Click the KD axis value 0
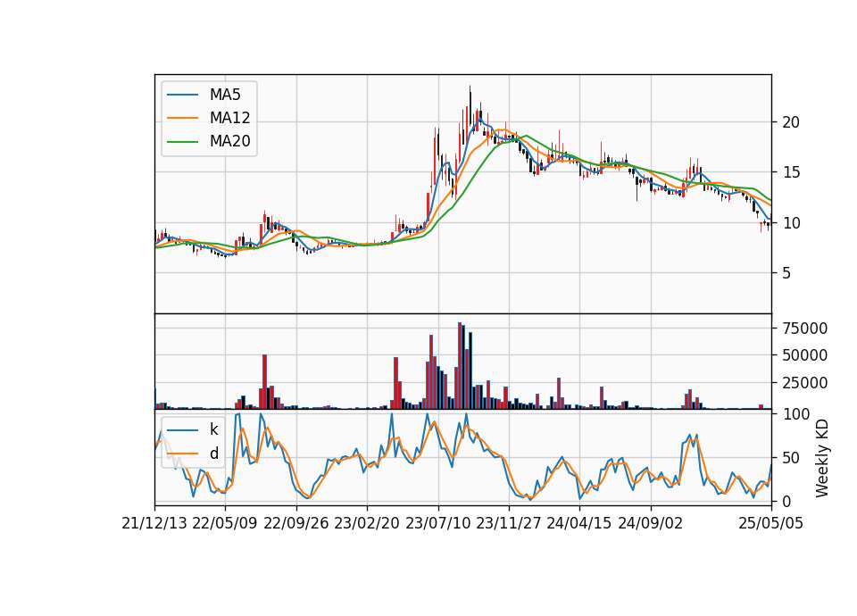Viewport: 857px width, 616px height. pos(786,501)
